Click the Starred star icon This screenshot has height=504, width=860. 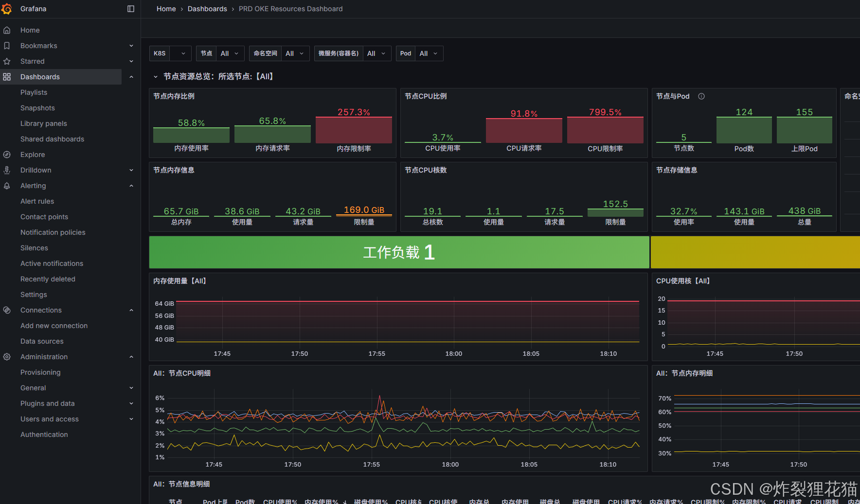7,61
